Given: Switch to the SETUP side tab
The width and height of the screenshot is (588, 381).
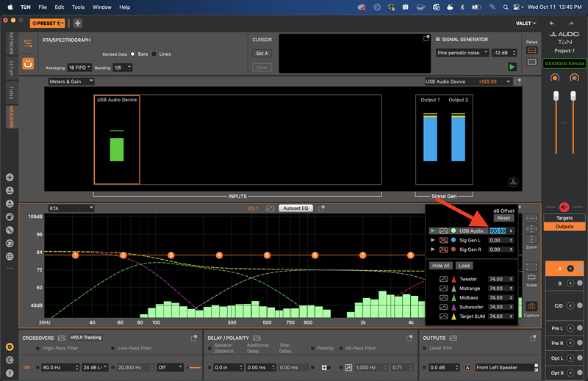Looking at the screenshot, I should coord(11,68).
